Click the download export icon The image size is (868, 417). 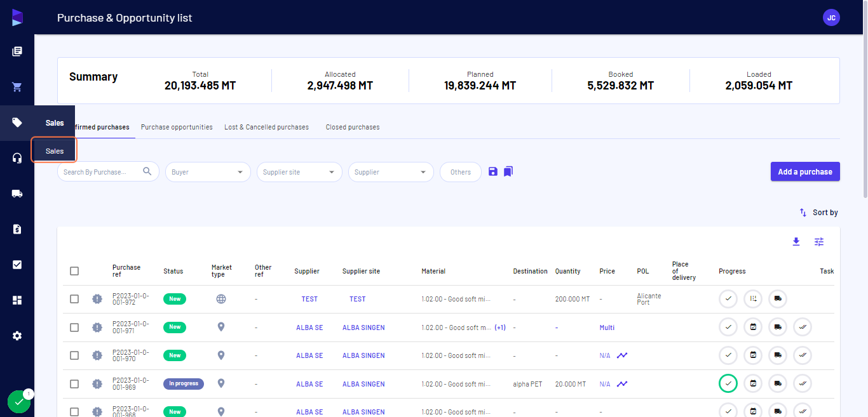click(x=796, y=242)
